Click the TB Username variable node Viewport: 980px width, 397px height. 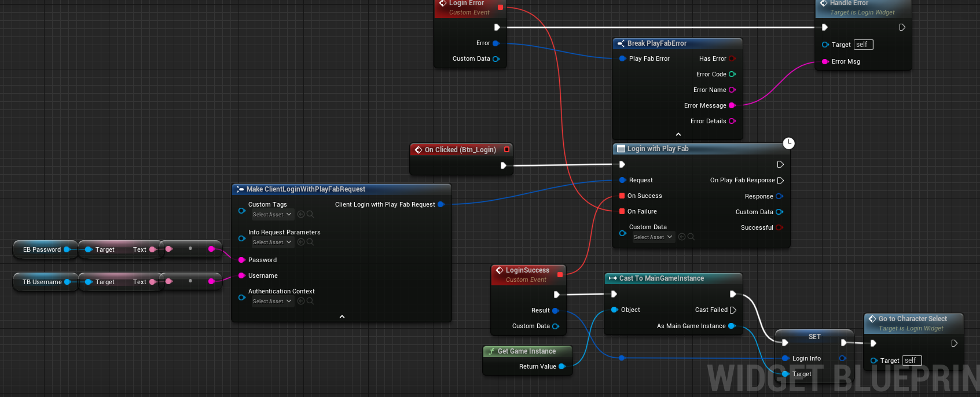(x=42, y=282)
